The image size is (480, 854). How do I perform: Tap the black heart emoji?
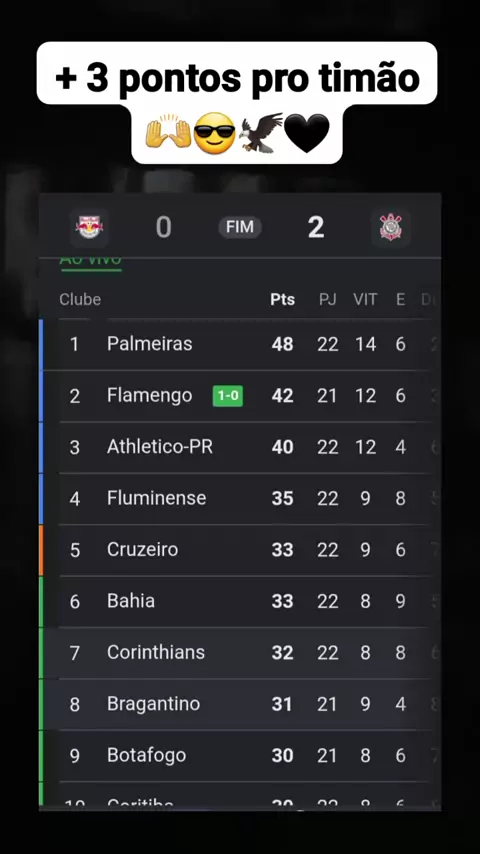click(307, 133)
